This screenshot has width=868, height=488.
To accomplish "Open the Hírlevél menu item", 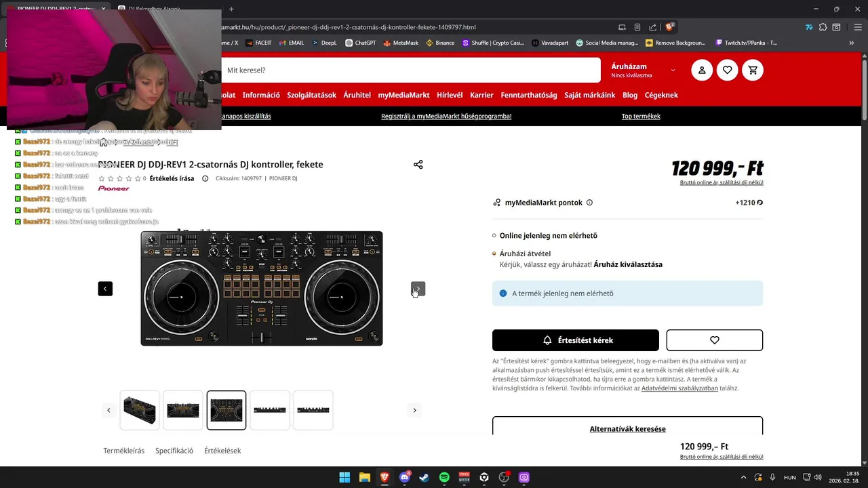I will click(x=450, y=95).
